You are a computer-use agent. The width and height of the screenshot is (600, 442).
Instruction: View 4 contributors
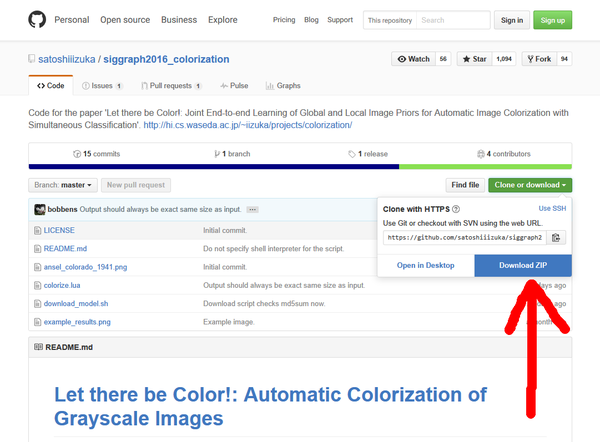coord(504,154)
